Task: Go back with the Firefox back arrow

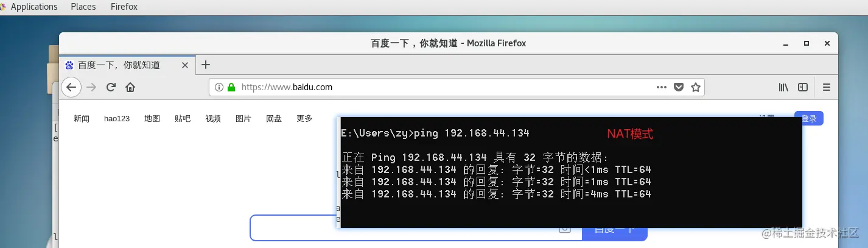Action: (71, 87)
